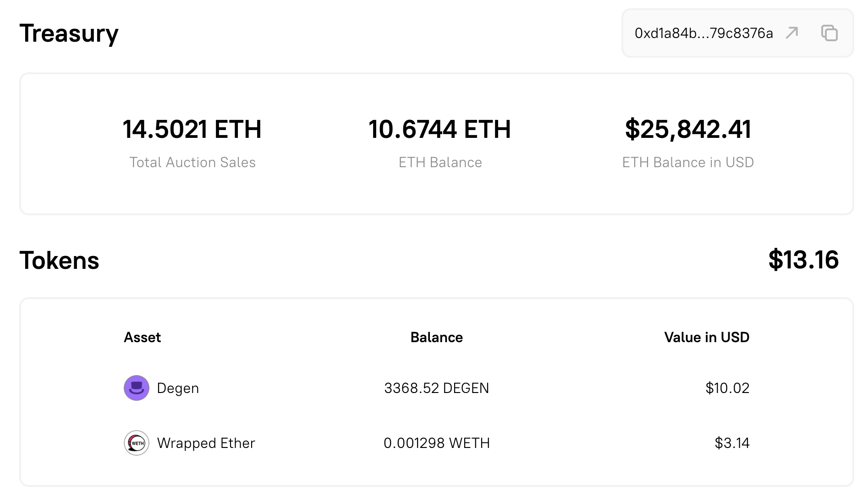The width and height of the screenshot is (868, 502).
Task: Click the $3.14 Wrapped Ether value
Action: 732,443
